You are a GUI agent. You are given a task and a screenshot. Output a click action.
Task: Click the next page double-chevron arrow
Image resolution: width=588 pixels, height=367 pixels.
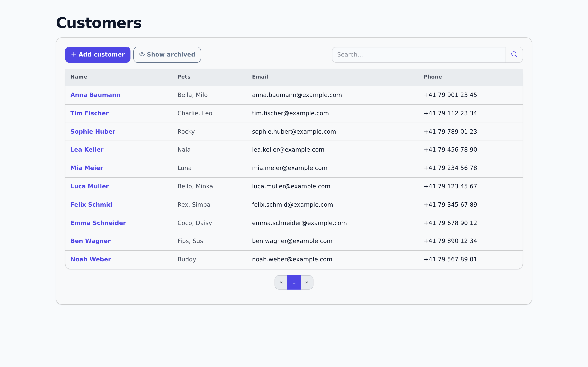click(307, 282)
